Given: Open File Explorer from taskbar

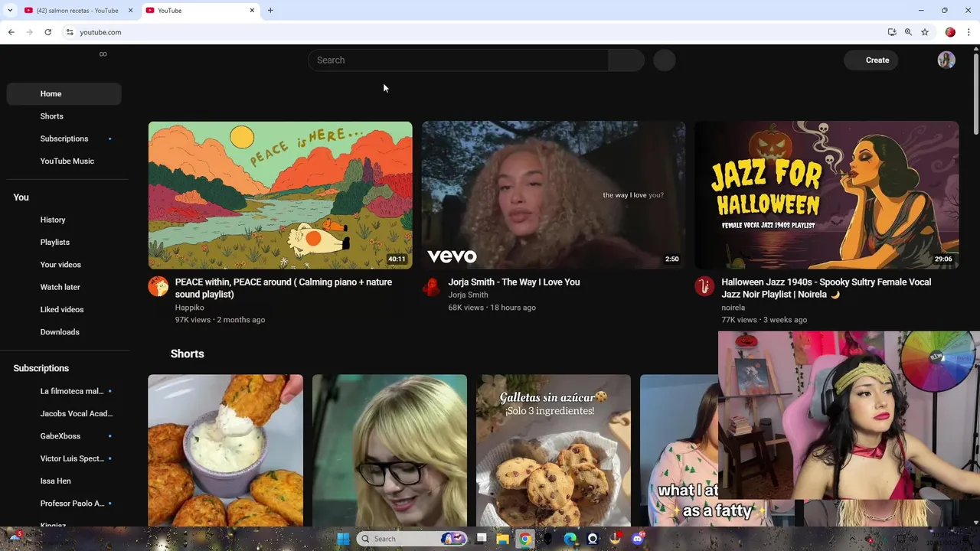Looking at the screenshot, I should (x=502, y=539).
